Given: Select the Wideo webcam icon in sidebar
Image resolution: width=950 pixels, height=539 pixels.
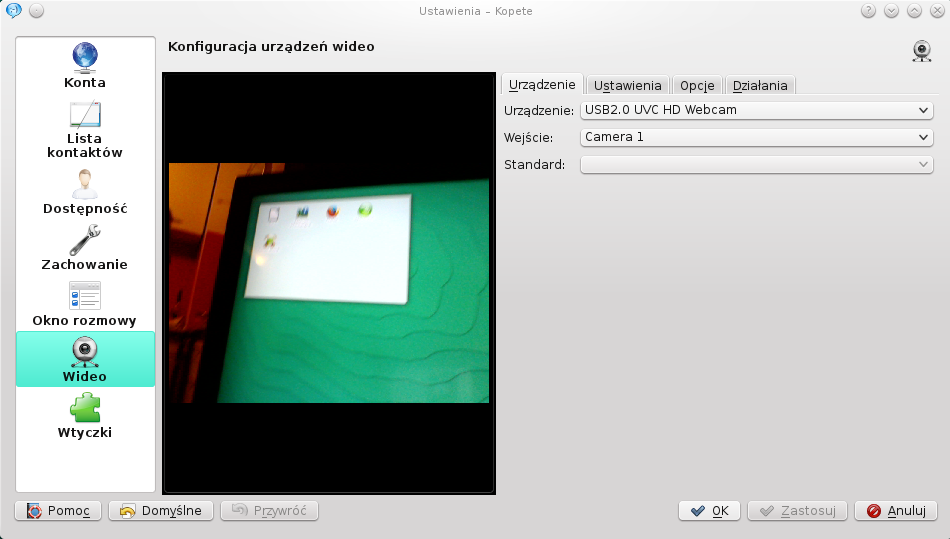Looking at the screenshot, I should click(85, 351).
